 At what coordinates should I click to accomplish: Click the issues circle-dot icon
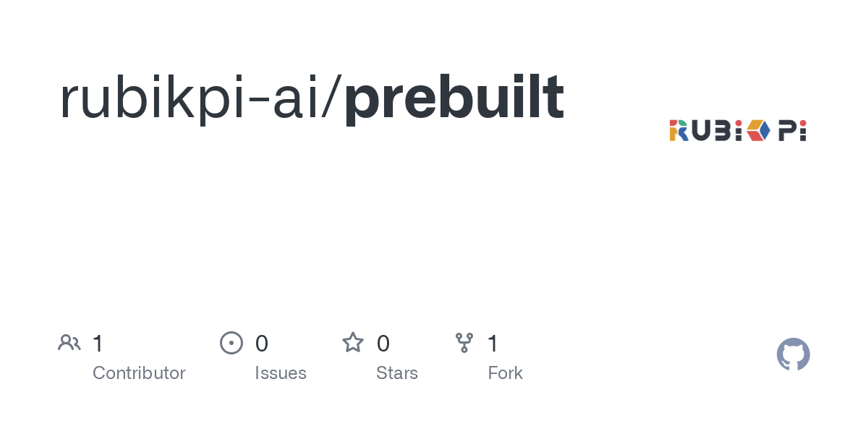[231, 343]
